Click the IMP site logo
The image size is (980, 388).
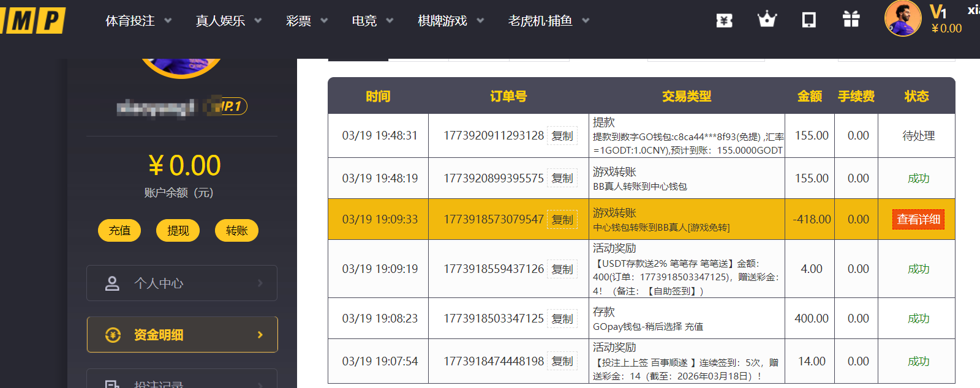32,21
